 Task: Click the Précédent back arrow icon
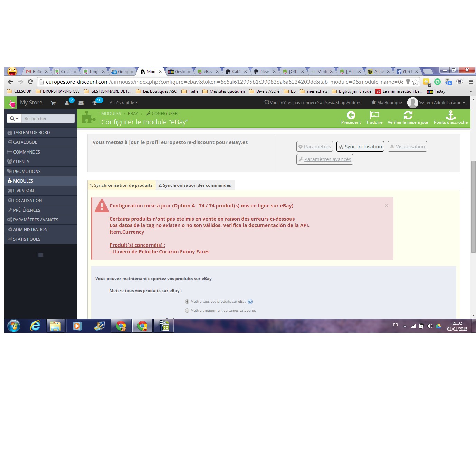pyautogui.click(x=351, y=115)
